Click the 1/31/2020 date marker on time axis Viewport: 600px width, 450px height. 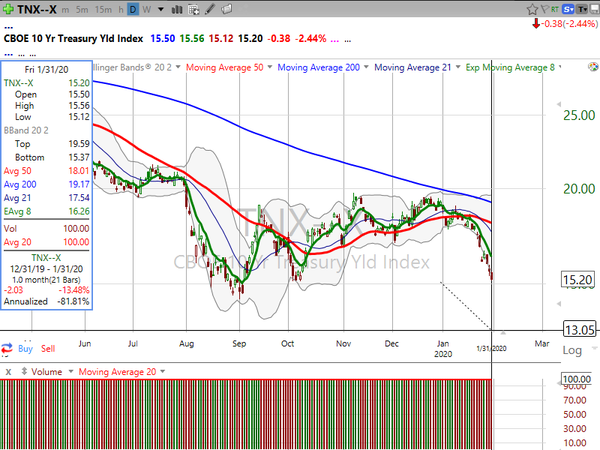pos(491,349)
